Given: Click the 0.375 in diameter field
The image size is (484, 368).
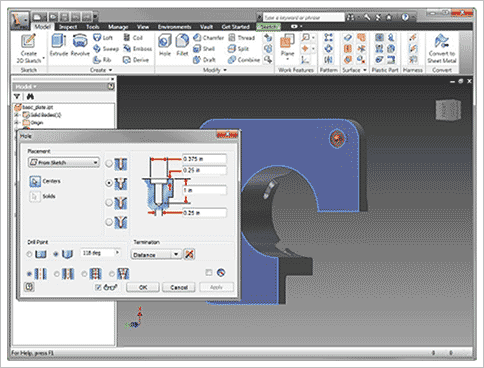Looking at the screenshot, I should click(204, 159).
